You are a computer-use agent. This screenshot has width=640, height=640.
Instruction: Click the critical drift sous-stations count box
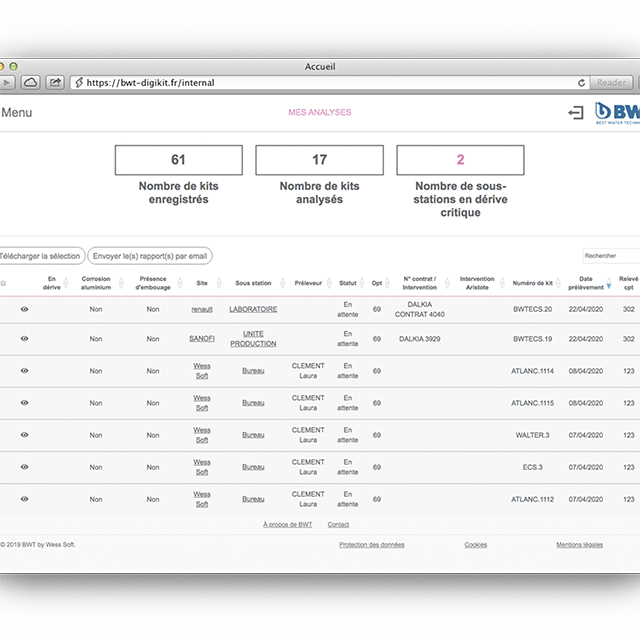coord(460,160)
